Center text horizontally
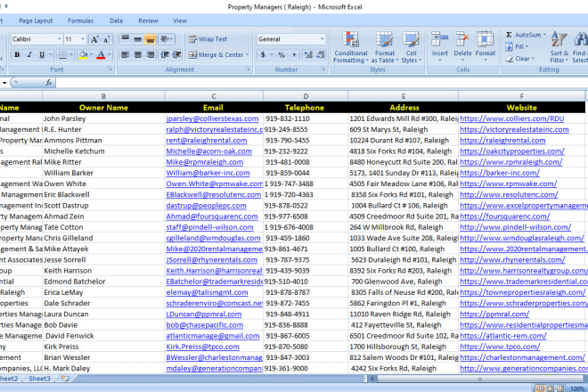 pyautogui.click(x=137, y=55)
